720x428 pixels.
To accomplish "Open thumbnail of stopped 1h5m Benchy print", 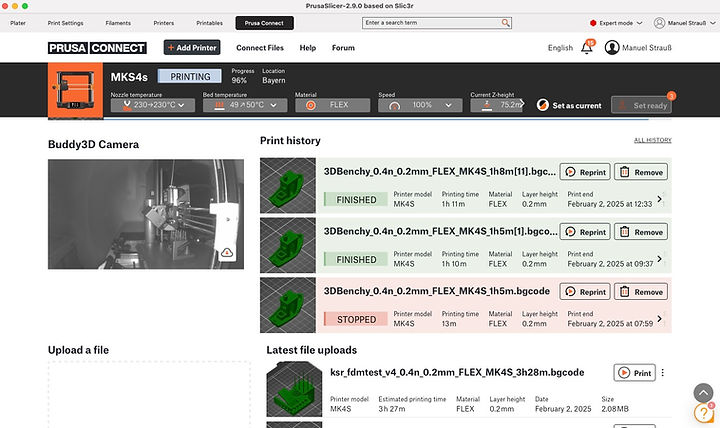I will [288, 305].
